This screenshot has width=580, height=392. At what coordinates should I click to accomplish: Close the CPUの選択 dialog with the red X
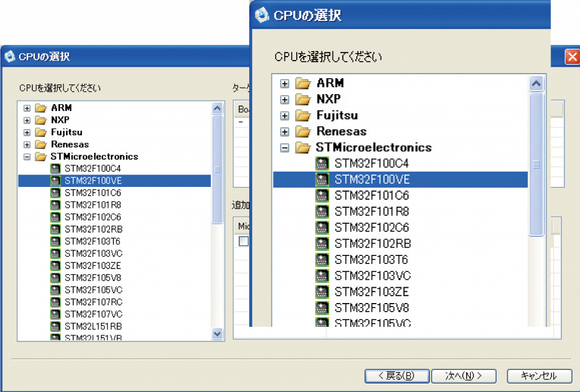coord(572,57)
